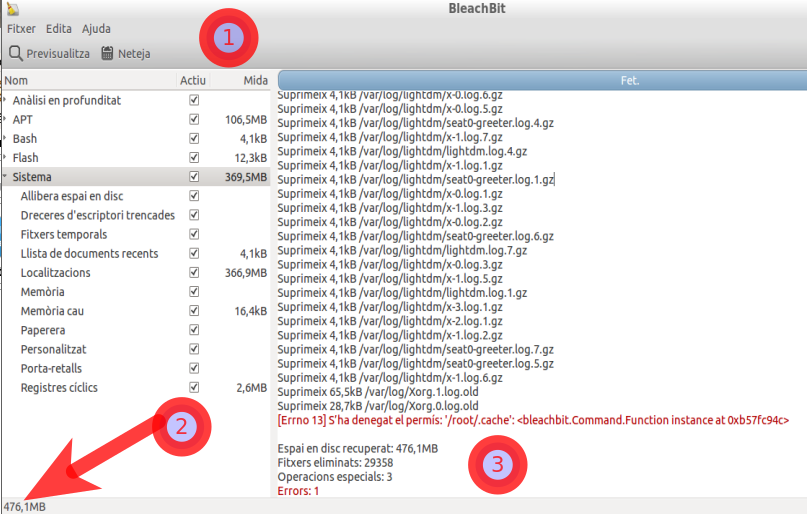The height and width of the screenshot is (514, 807).
Task: Disable the Memòria cau checkbox
Action: pyautogui.click(x=194, y=311)
